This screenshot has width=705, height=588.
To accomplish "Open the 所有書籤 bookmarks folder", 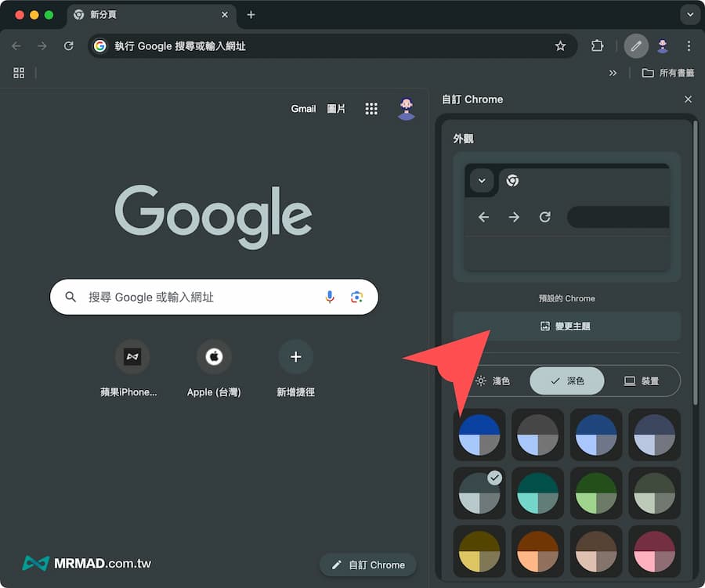I will [x=668, y=73].
